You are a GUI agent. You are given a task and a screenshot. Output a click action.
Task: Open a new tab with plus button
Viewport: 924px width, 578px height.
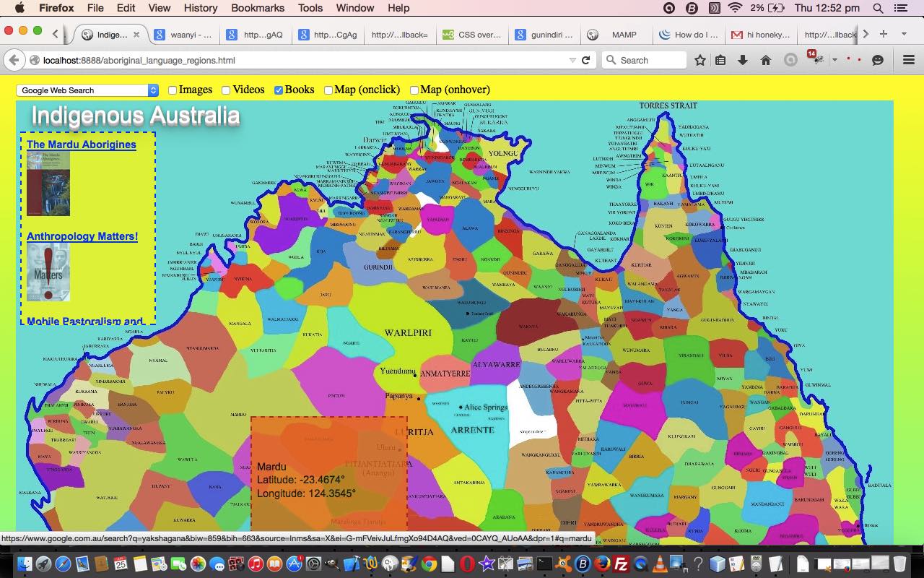(x=883, y=34)
